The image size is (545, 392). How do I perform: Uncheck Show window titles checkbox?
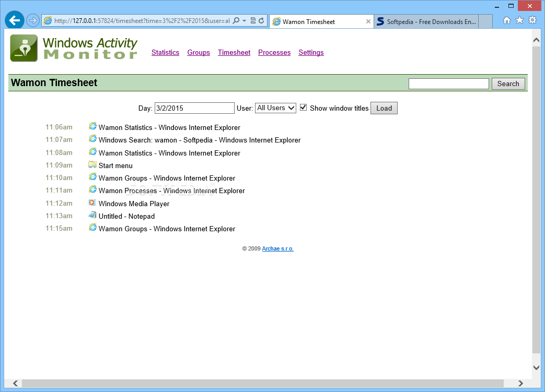point(304,108)
